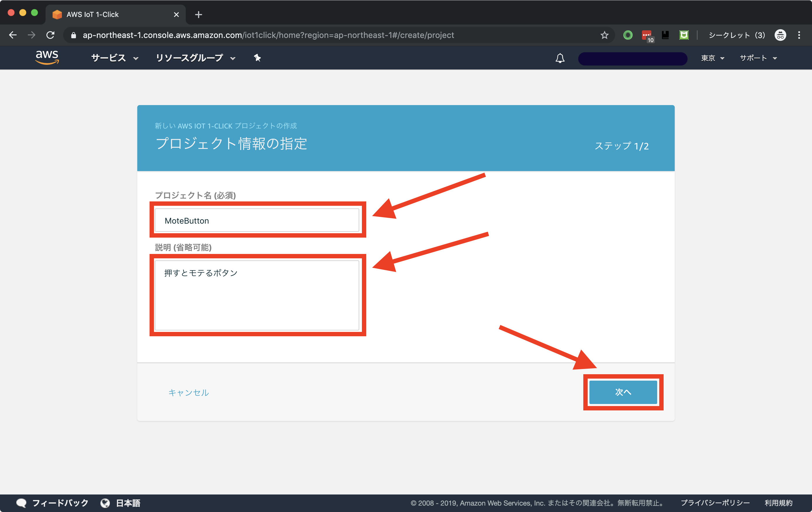
Task: Open the フィードバック feedback link
Action: (60, 503)
